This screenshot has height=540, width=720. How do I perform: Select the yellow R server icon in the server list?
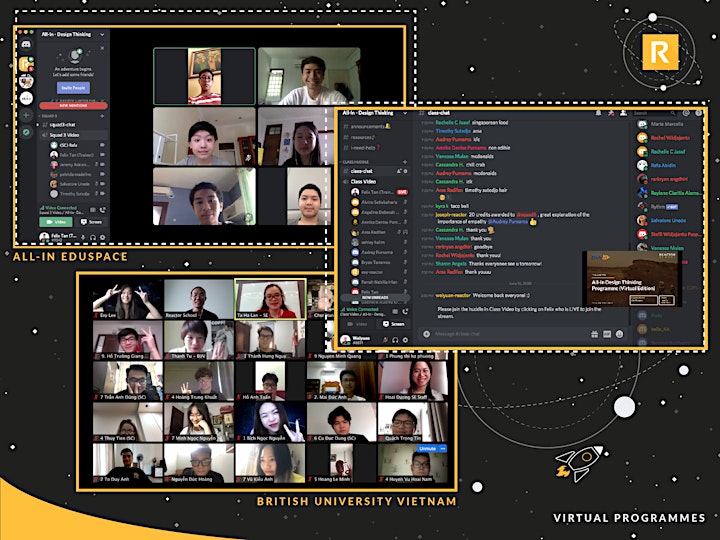pos(26,64)
